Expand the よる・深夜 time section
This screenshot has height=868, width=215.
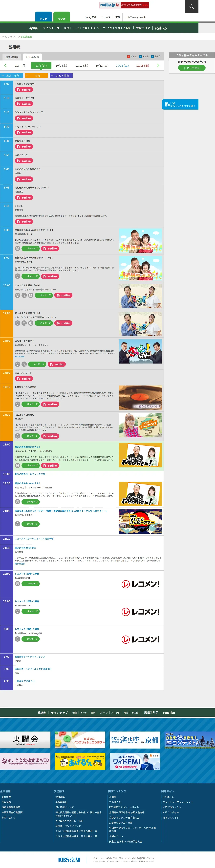tap(61, 76)
